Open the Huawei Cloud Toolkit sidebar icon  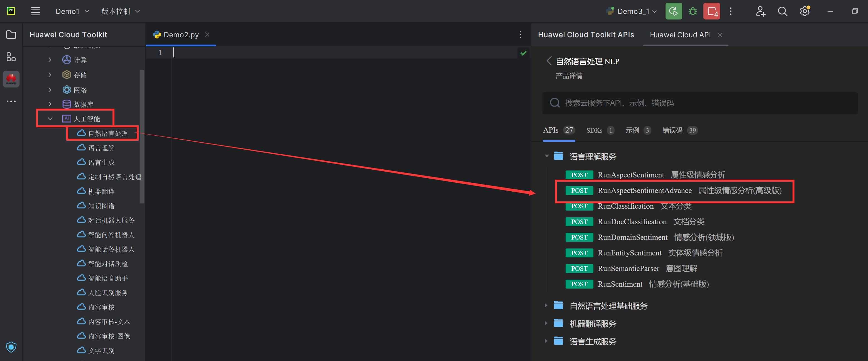11,79
